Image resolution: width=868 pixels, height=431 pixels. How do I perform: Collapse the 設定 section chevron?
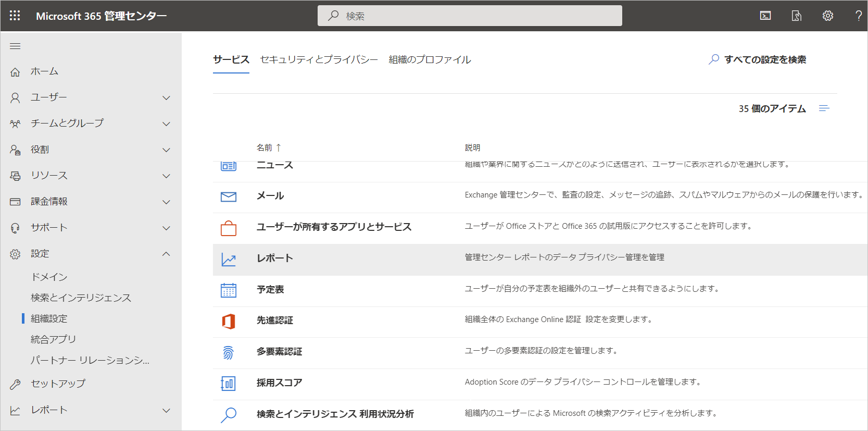pos(166,254)
